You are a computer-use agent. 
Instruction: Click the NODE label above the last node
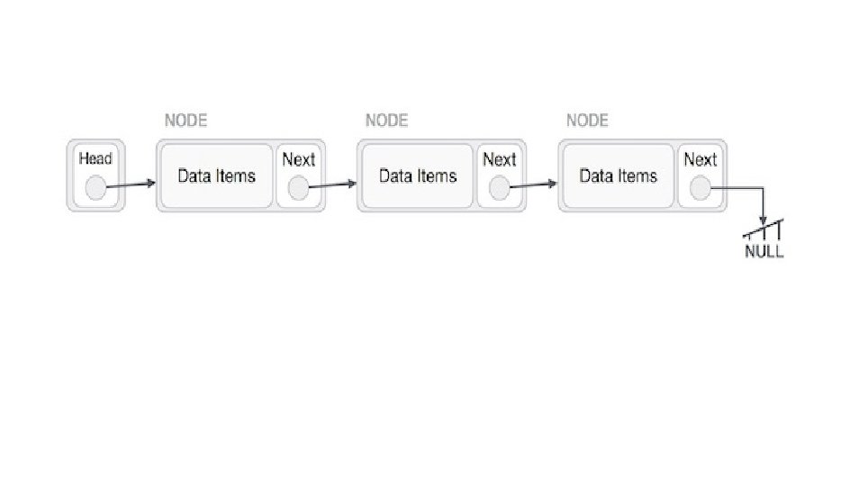pos(587,121)
